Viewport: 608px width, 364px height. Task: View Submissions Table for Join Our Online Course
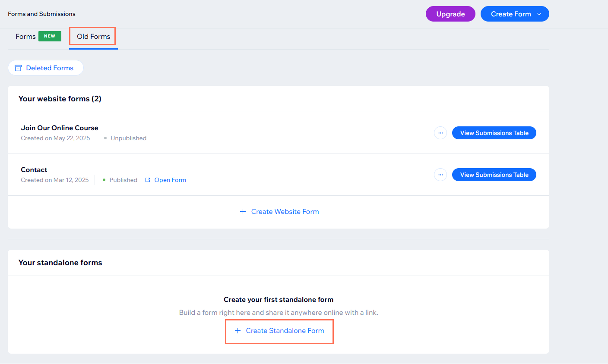pos(494,133)
